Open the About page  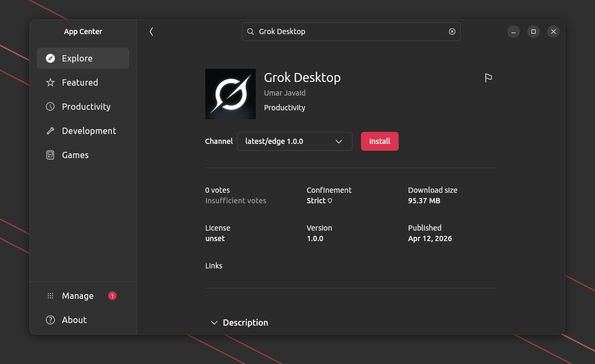83,320
